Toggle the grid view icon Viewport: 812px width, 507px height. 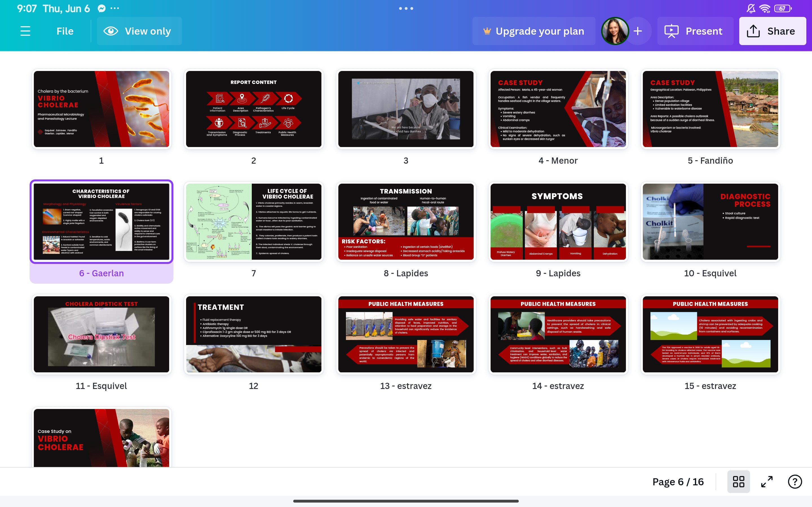[738, 482]
